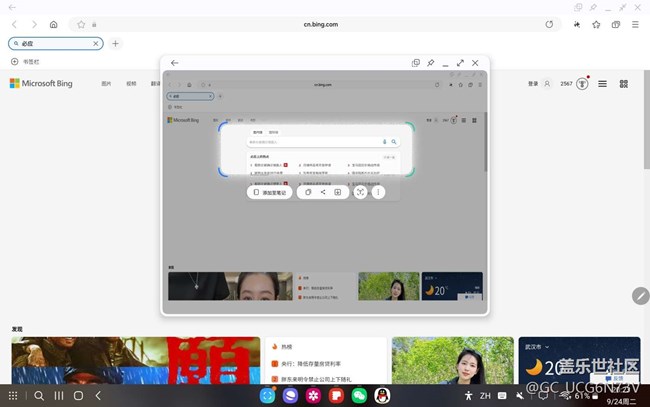This screenshot has height=407, width=650.
Task: Go back in the floating popup window
Action: (175, 63)
